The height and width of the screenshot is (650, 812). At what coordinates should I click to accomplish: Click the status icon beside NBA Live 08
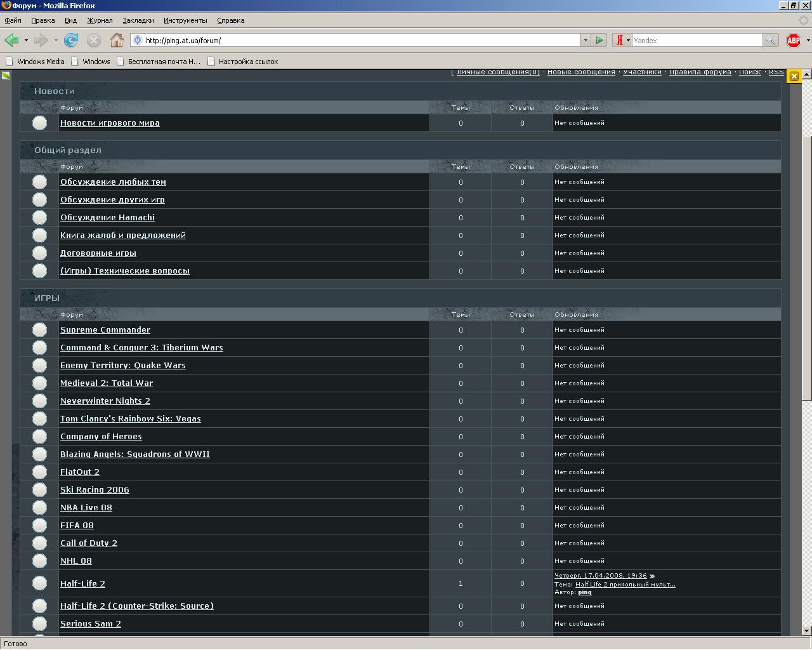click(39, 508)
